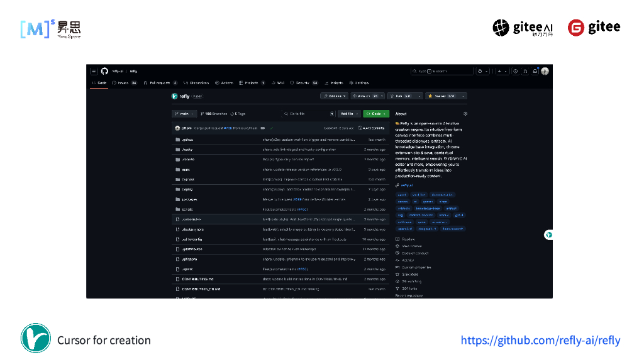Switch to the Pull requests tab

[x=160, y=83]
